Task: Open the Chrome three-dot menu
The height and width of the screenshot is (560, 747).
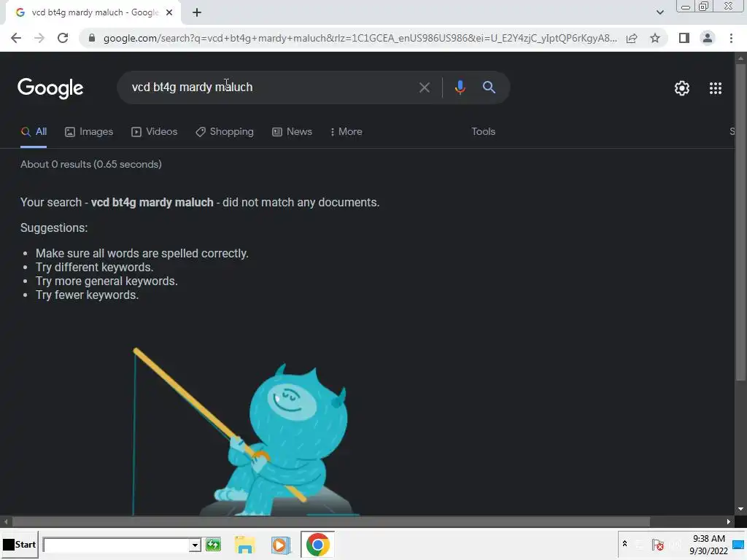Action: click(x=731, y=38)
